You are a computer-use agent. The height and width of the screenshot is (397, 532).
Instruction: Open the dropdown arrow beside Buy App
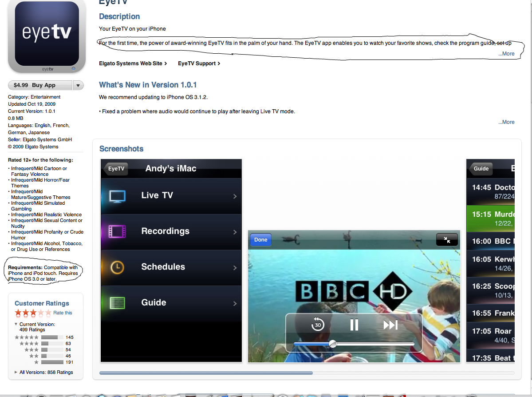coord(78,85)
